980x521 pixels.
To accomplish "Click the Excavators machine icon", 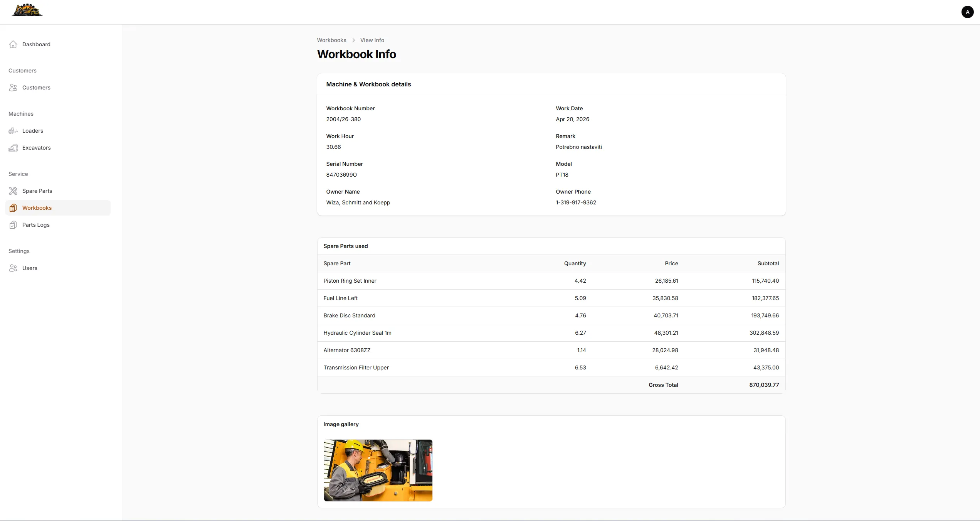I will 13,148.
